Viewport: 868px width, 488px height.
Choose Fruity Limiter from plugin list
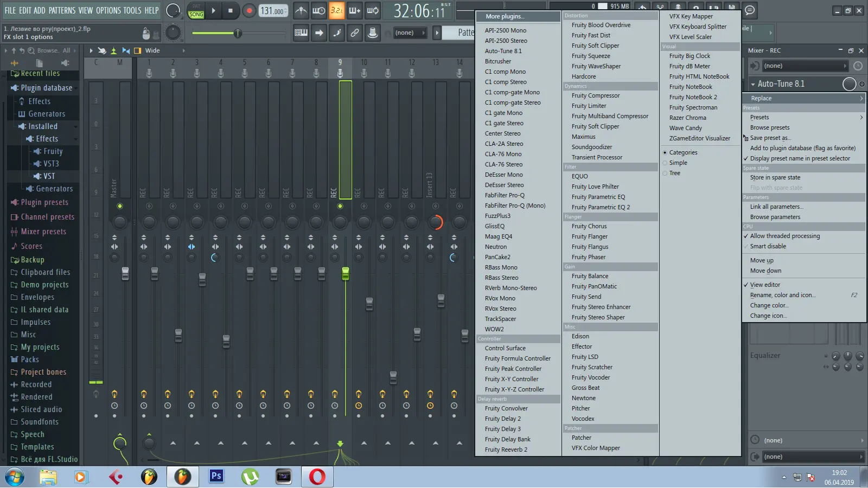click(x=589, y=106)
